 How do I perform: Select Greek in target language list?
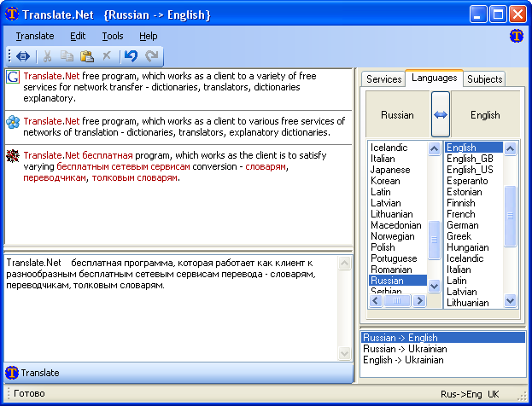(474, 236)
